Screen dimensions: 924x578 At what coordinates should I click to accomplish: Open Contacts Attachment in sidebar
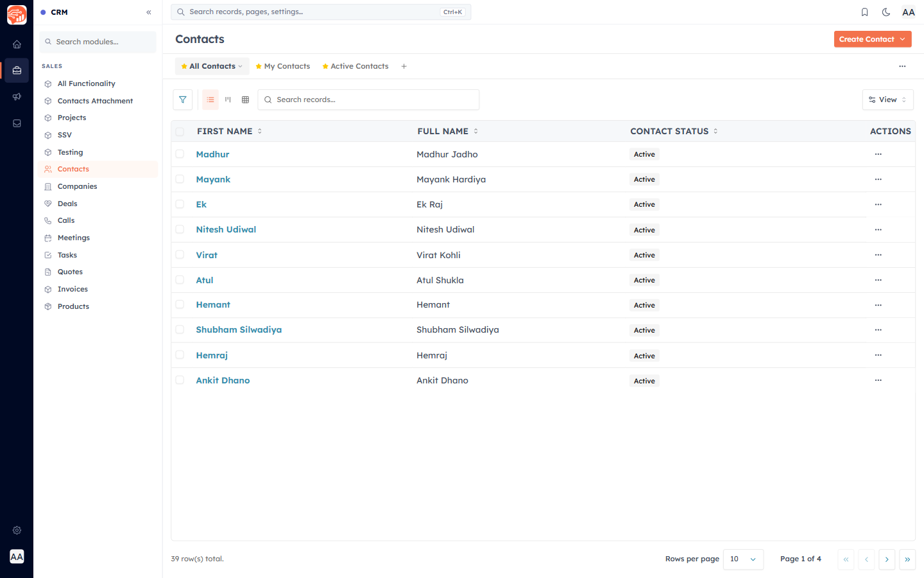point(98,101)
